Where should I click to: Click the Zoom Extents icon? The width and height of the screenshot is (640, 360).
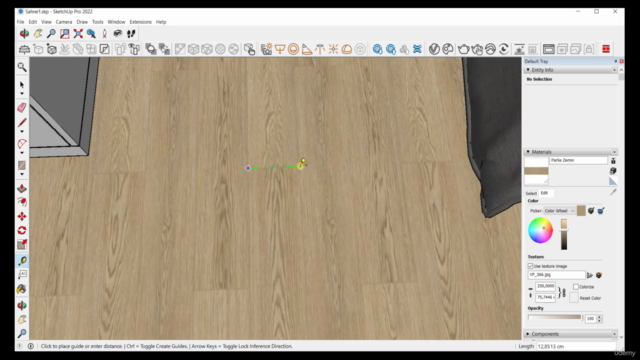pos(78,33)
